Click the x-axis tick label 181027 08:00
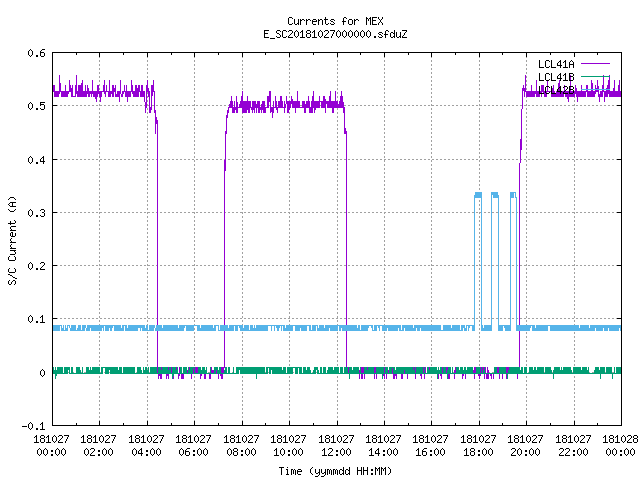The width and height of the screenshot is (640, 480). click(241, 446)
